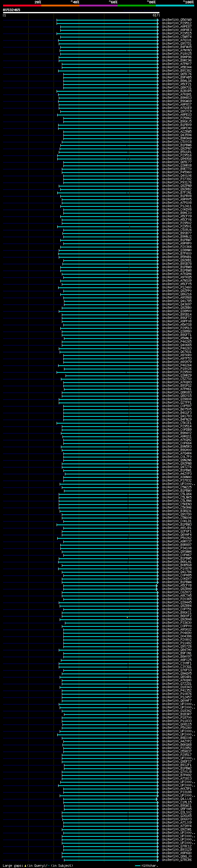
Task: Open hit UniRef100_A9P8E3
Action: (177, 30)
